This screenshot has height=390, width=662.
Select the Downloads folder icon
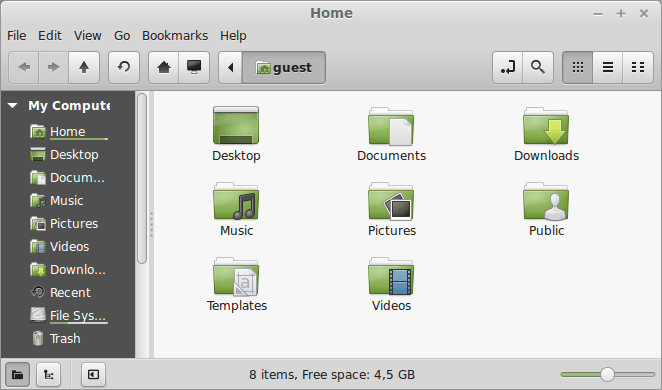546,125
